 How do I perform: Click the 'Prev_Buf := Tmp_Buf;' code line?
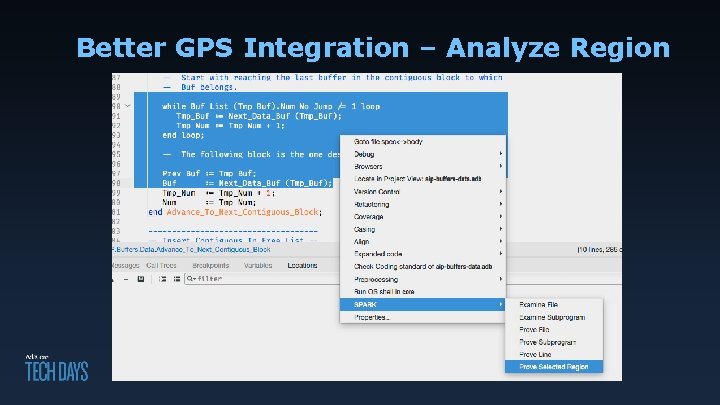(x=209, y=174)
